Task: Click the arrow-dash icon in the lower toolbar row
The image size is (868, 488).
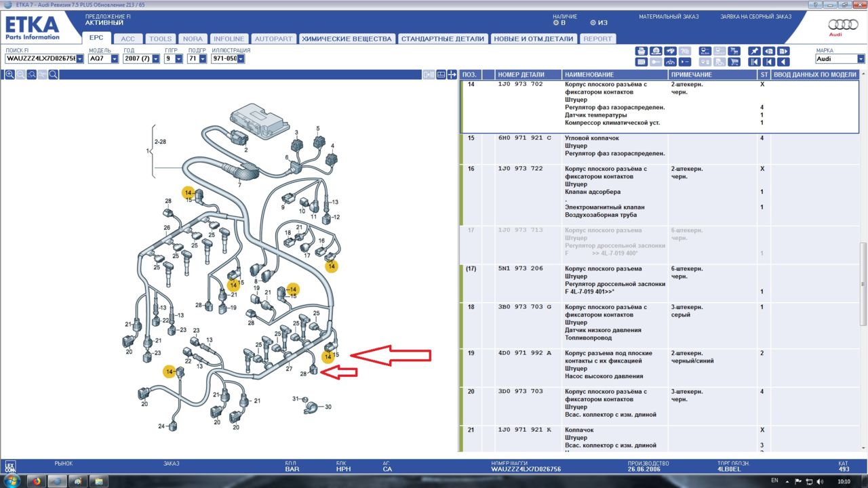Action: pos(685,62)
